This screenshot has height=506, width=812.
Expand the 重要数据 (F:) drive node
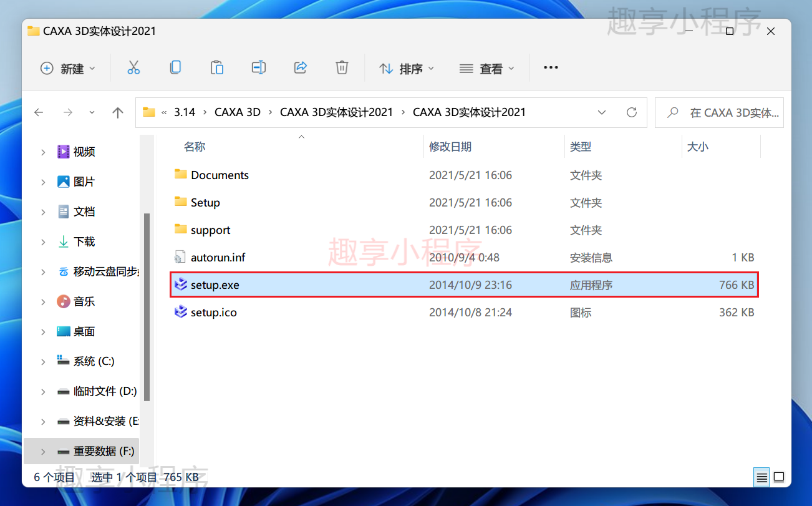(x=43, y=451)
